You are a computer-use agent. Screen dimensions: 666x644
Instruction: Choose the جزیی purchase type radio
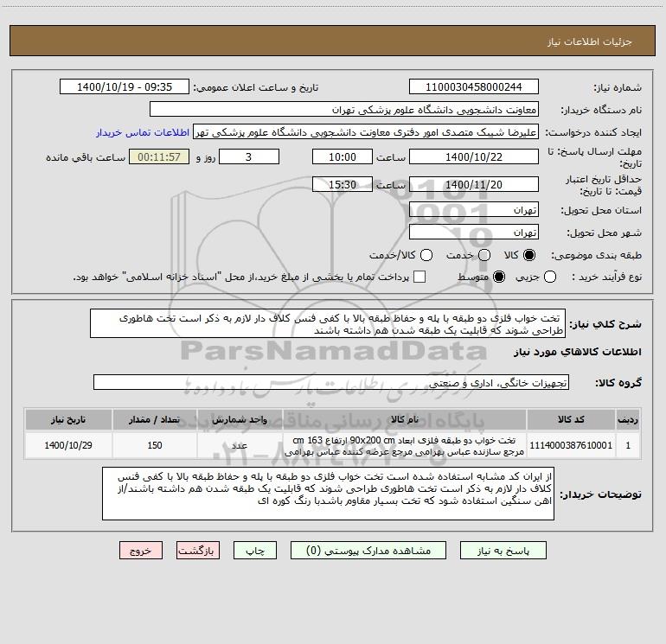click(549, 277)
